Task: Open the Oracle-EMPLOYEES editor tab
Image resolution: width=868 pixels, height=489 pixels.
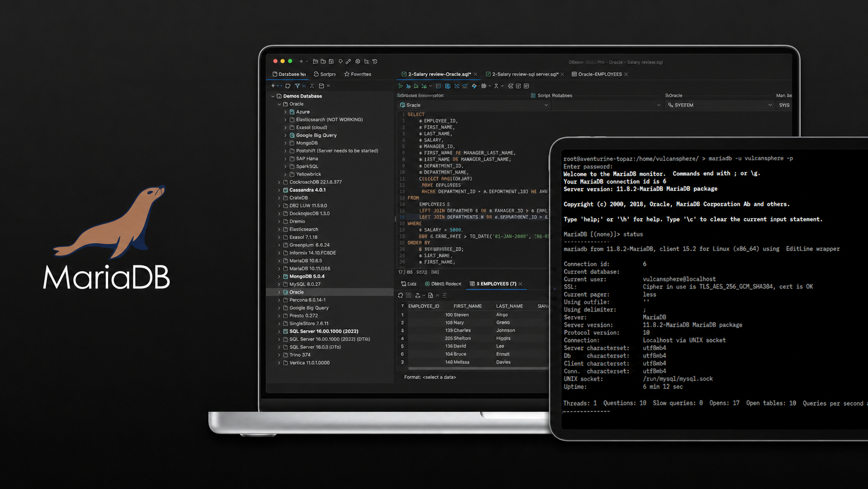Action: 600,74
